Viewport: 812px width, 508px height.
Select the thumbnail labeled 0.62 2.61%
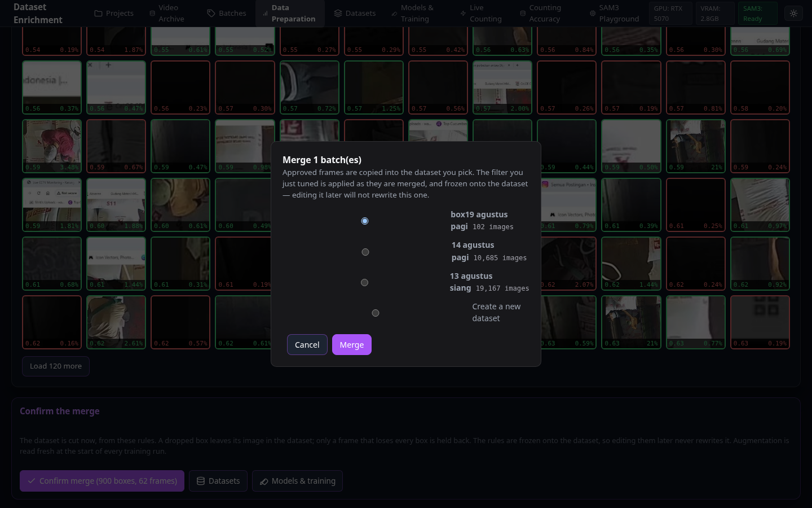click(x=116, y=322)
